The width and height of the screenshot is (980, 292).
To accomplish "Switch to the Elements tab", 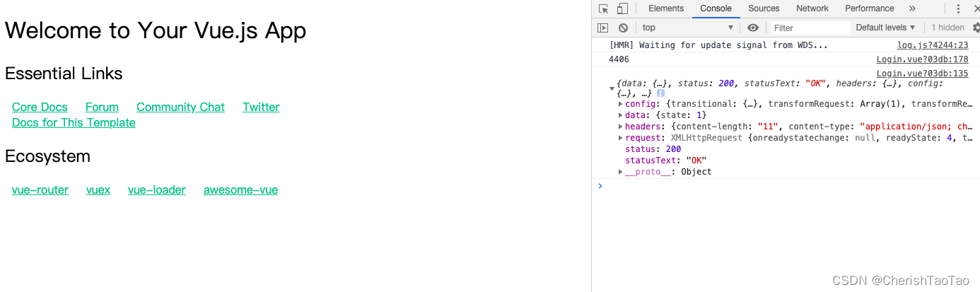I will [666, 8].
